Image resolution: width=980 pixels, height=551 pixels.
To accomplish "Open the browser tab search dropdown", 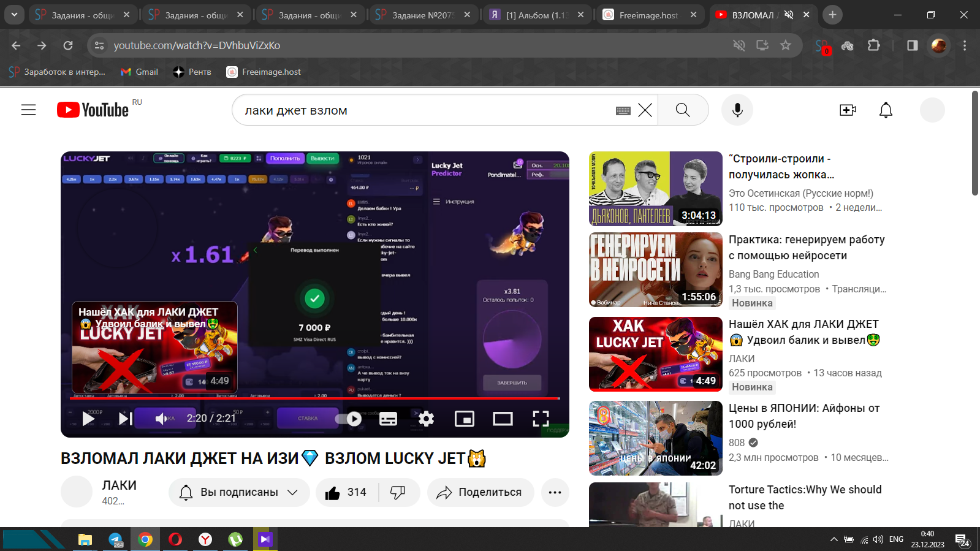I will (13, 14).
